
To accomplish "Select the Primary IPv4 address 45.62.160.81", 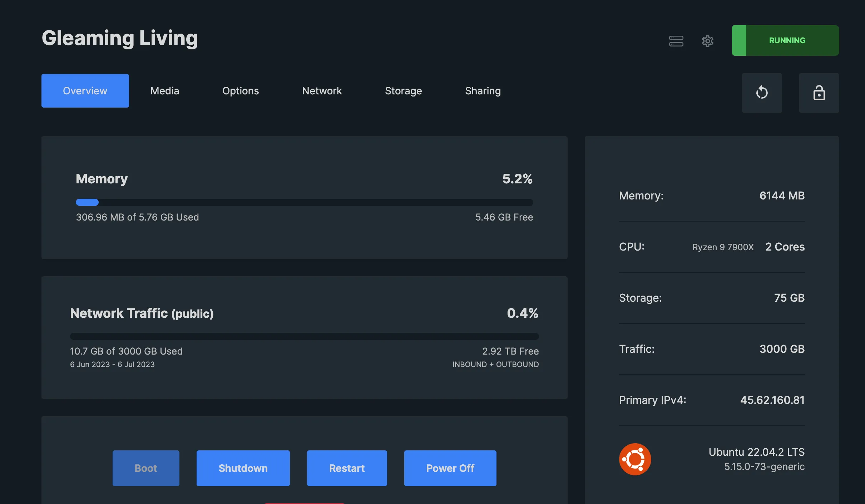I will tap(772, 400).
